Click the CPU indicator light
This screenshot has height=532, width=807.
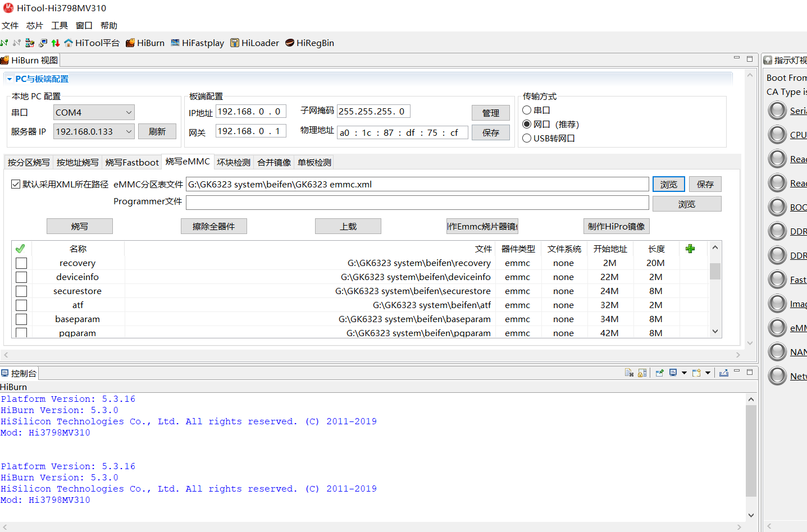777,135
